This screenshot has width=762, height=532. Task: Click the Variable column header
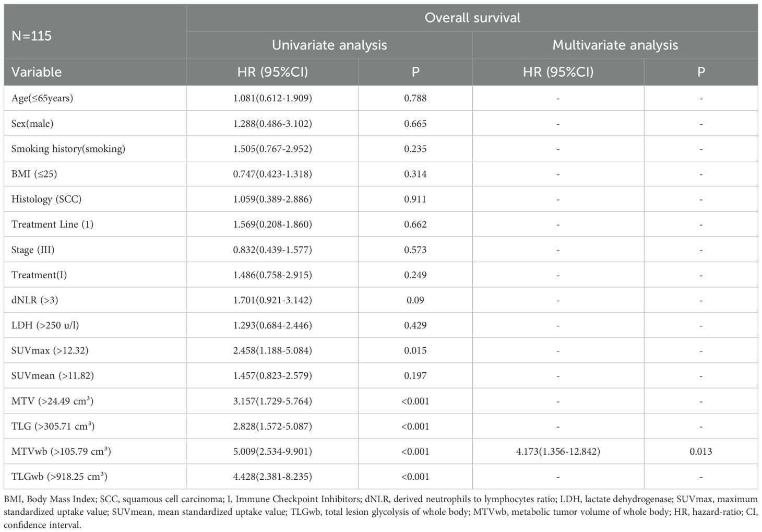(37, 72)
